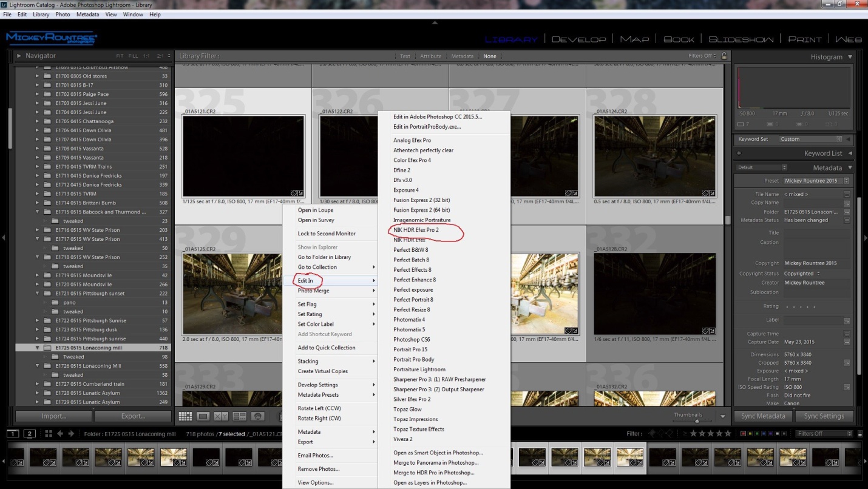The image size is (868, 489).
Task: Collapse the Navigator panel triangle
Action: (x=19, y=56)
